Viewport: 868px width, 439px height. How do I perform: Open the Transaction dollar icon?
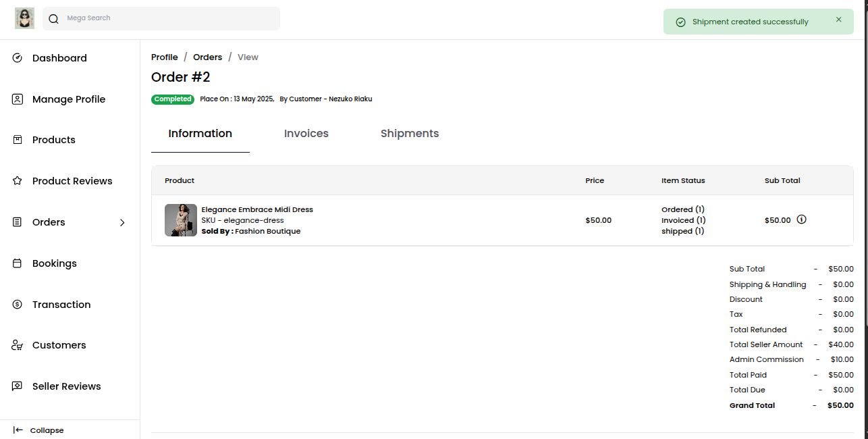[x=17, y=305]
